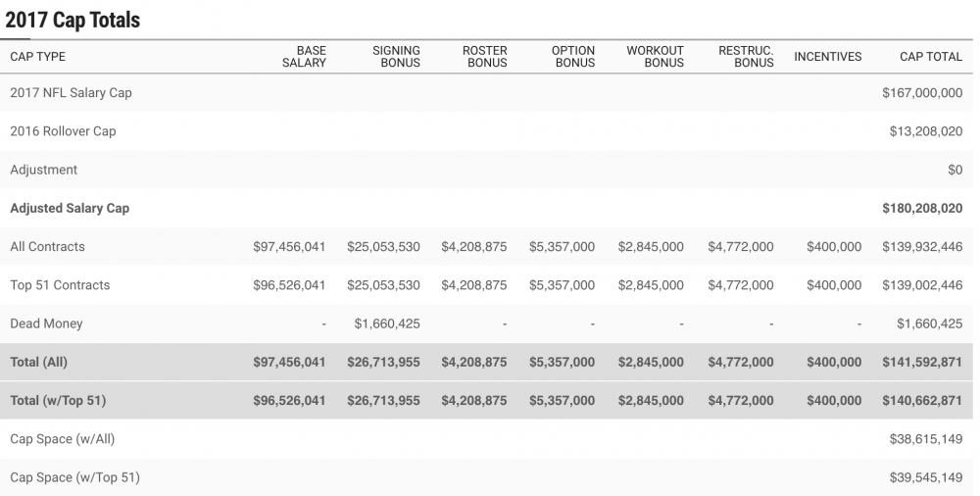Viewport: 980px width, 496px height.
Task: Select the Total (All) row label
Action: coord(39,362)
